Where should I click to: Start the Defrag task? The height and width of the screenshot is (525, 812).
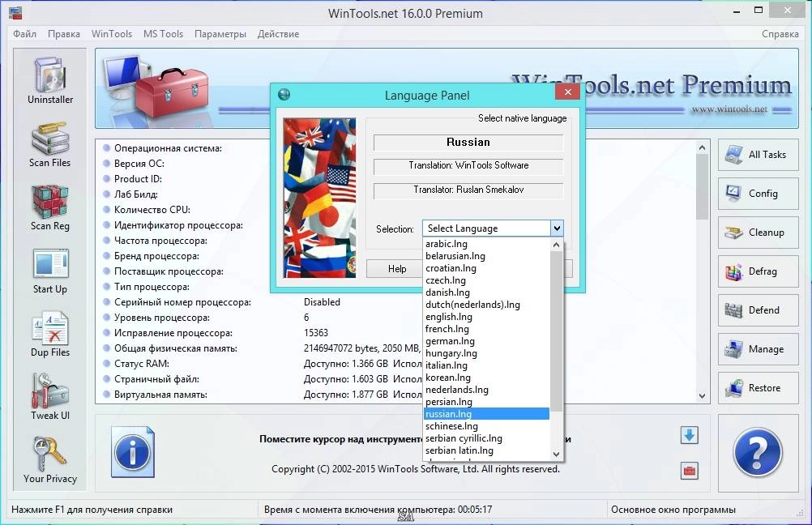coord(759,271)
